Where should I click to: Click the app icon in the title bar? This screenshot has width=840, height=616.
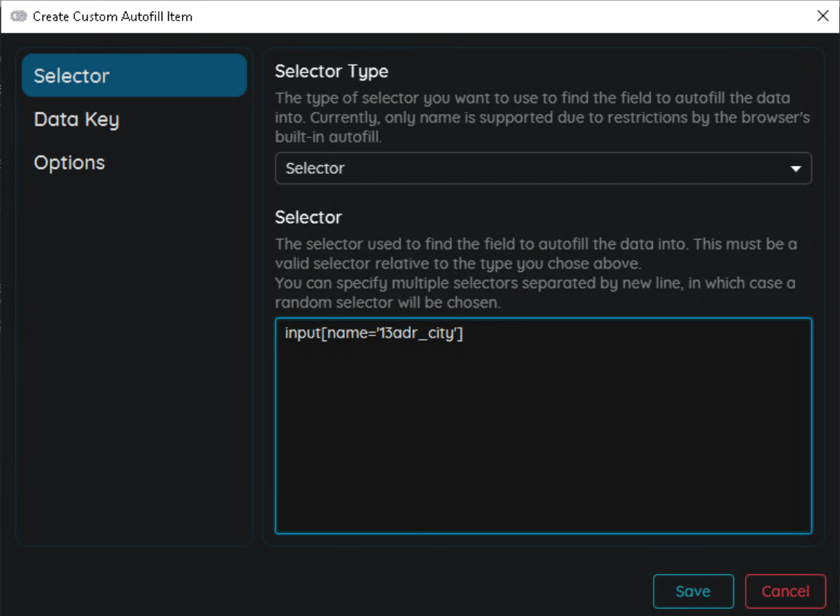[18, 16]
